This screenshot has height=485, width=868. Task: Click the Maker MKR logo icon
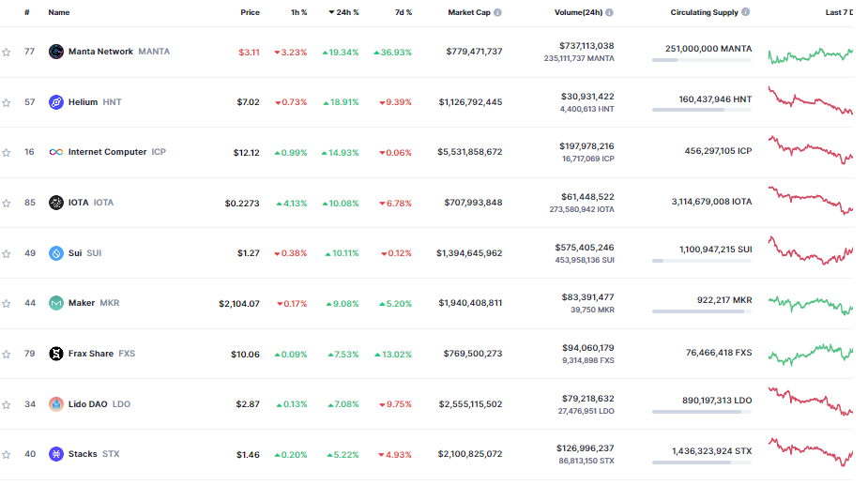(x=55, y=303)
